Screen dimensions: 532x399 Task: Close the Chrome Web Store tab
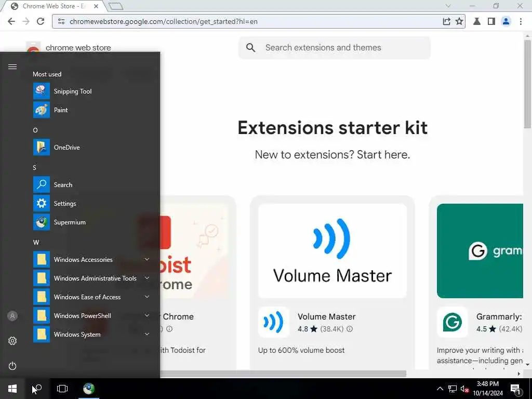click(96, 6)
